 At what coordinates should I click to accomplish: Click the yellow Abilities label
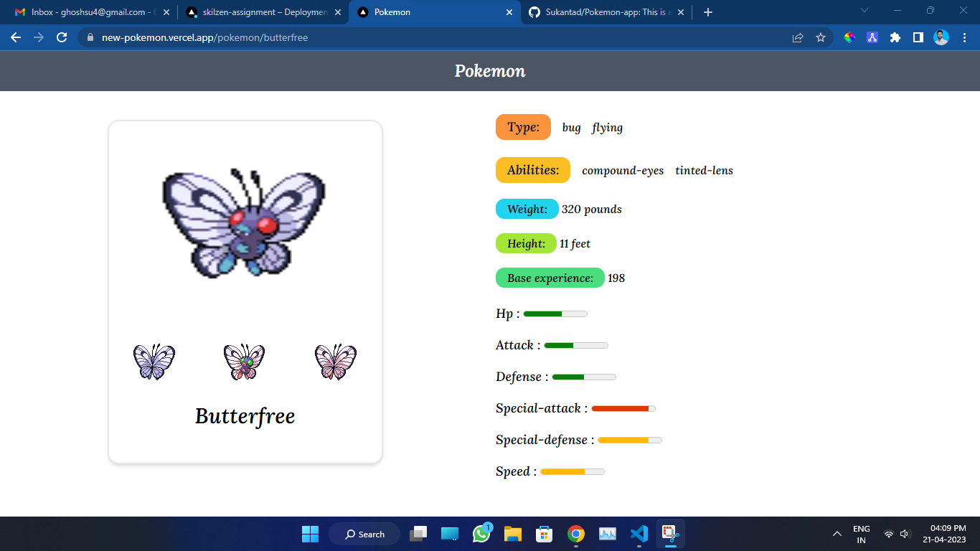tap(533, 170)
